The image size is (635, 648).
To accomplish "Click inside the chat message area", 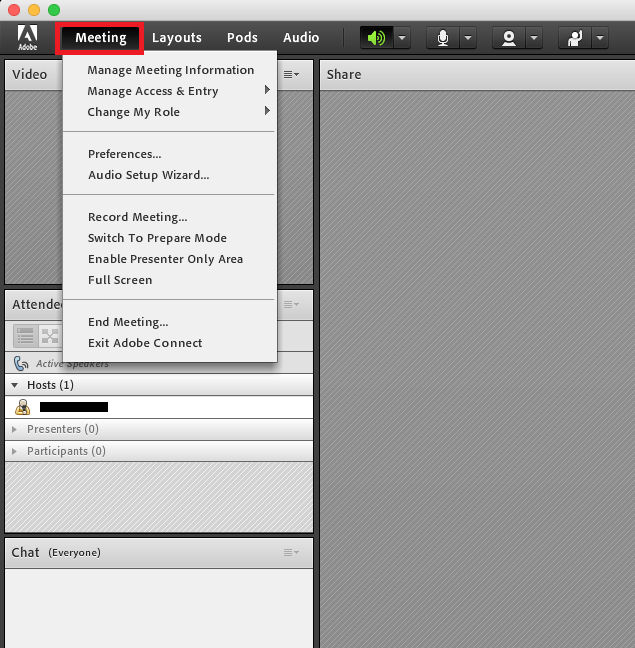I will 159,608.
